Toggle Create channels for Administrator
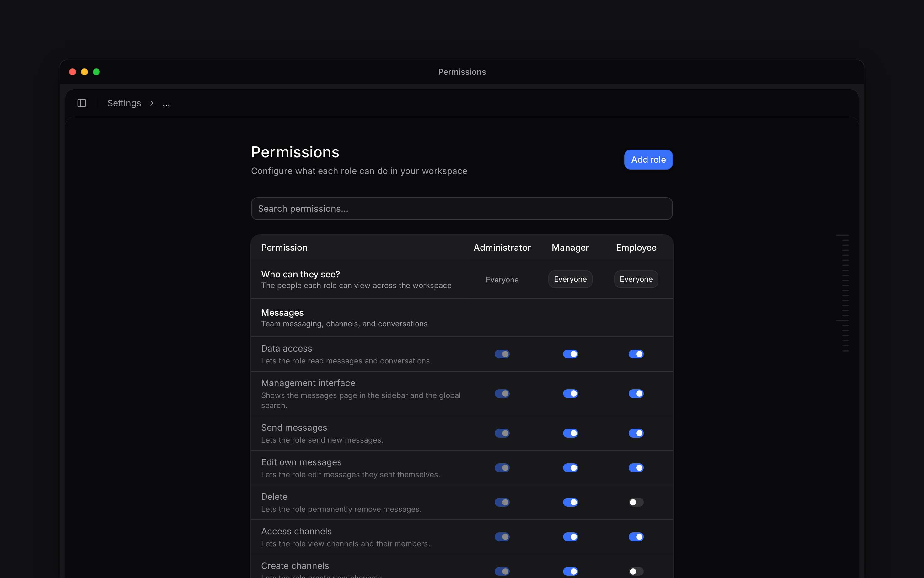Viewport: 924px width, 578px height. (502, 571)
